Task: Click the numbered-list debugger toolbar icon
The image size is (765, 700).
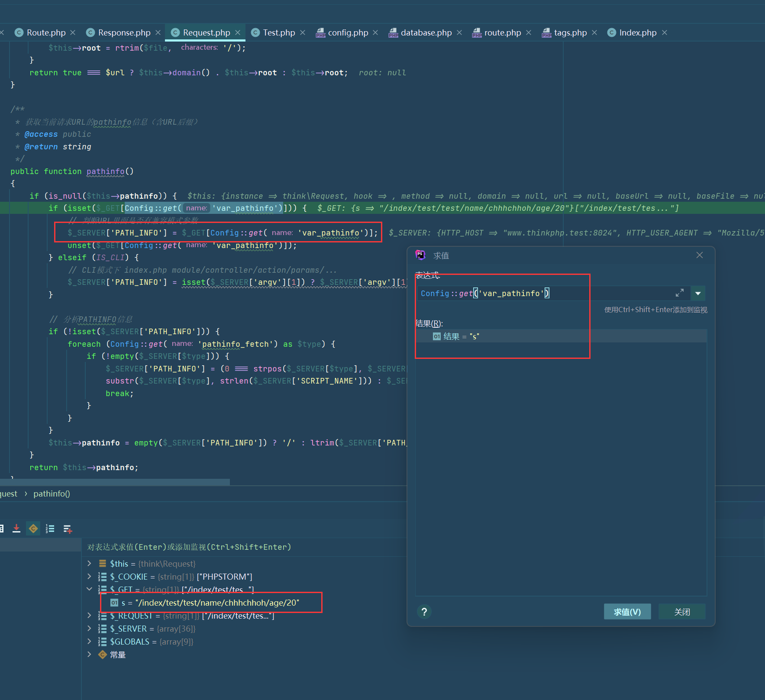Action: point(50,529)
